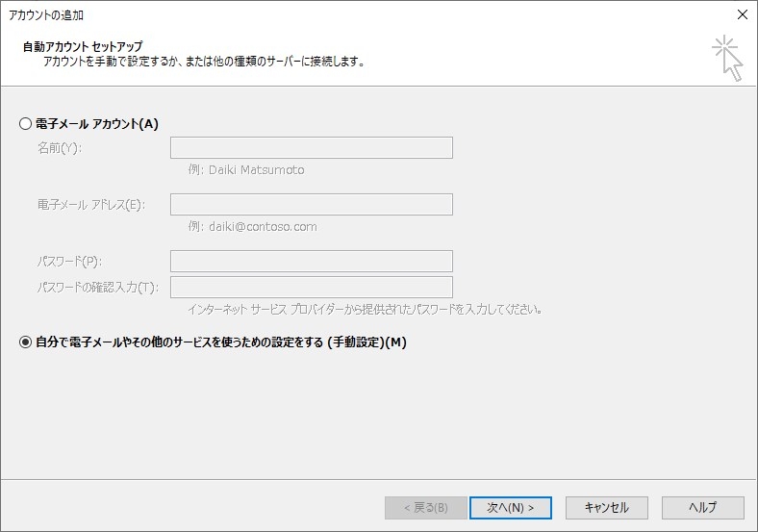Click the パスワードの確認入力(T) field

311,287
